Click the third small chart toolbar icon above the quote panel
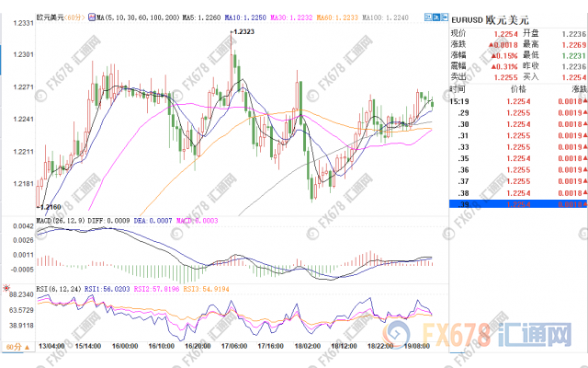Viewport: 588px width, 368px height. [x=445, y=17]
